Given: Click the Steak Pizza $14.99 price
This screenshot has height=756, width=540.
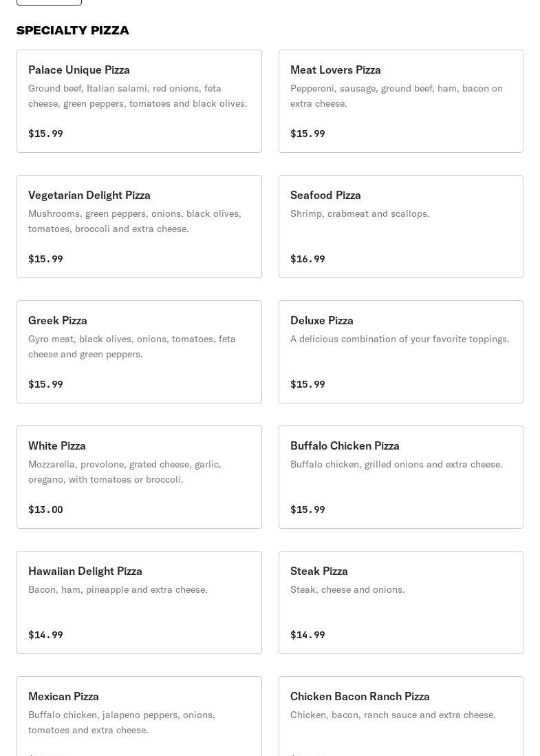Looking at the screenshot, I should [x=307, y=635].
